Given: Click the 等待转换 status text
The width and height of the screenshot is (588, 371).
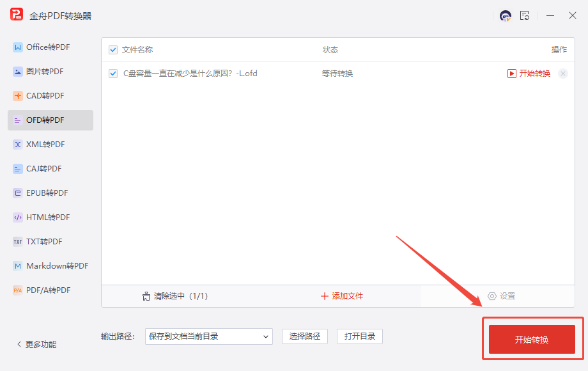Looking at the screenshot, I should (337, 74).
